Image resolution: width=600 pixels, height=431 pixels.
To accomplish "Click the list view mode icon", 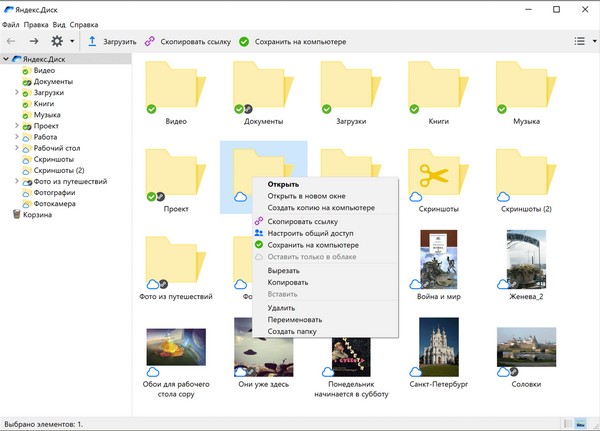I will pos(579,41).
